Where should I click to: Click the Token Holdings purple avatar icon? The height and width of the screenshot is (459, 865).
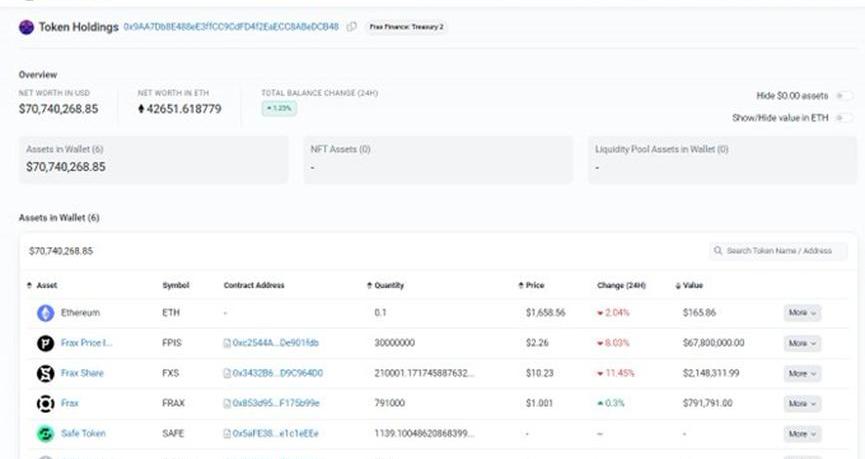point(26,27)
